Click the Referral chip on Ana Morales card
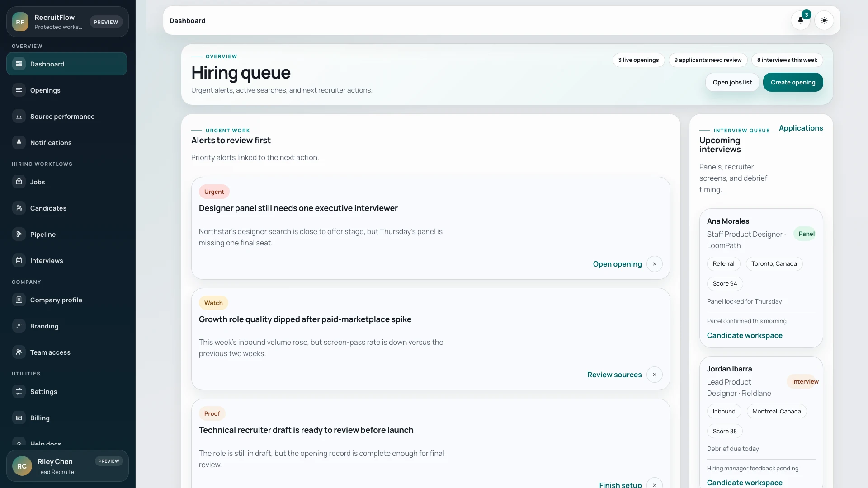 click(723, 263)
